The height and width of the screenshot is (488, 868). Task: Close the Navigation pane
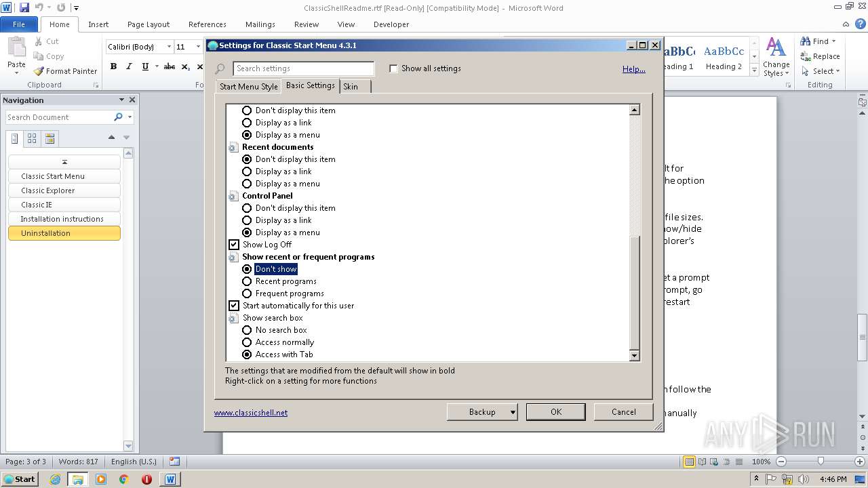click(132, 100)
